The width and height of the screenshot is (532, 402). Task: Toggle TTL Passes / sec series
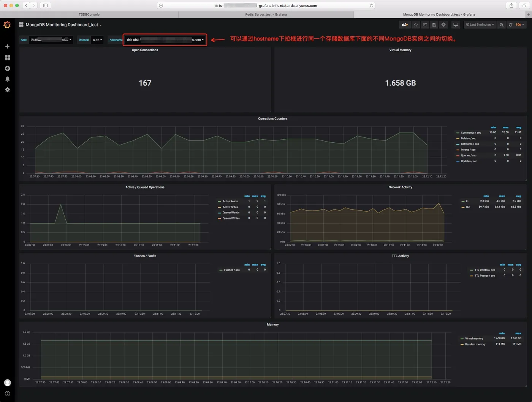[x=484, y=276]
